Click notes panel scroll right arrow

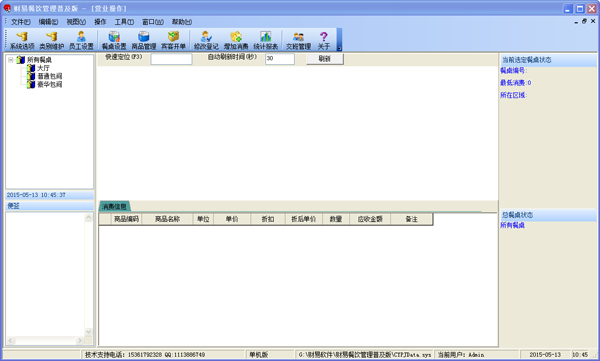(80, 340)
